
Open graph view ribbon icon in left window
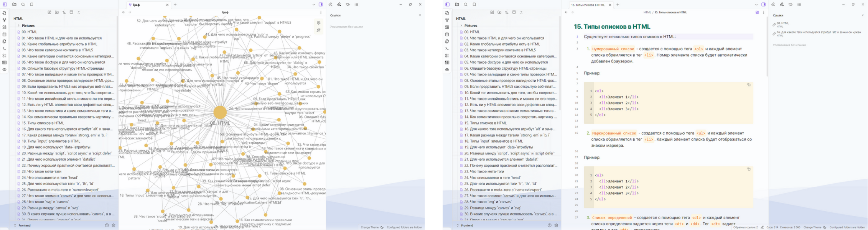tap(4, 20)
